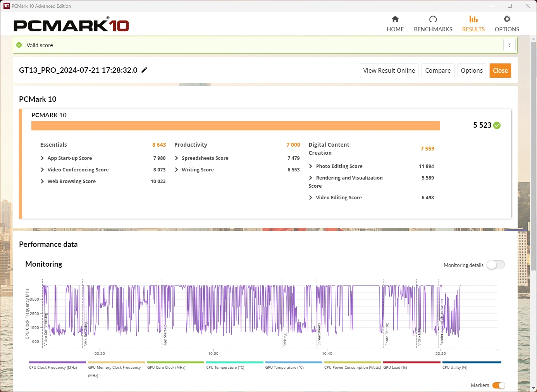This screenshot has width=537, height=392.
Task: Click the scrollbar up arrow
Action: coord(534,39)
